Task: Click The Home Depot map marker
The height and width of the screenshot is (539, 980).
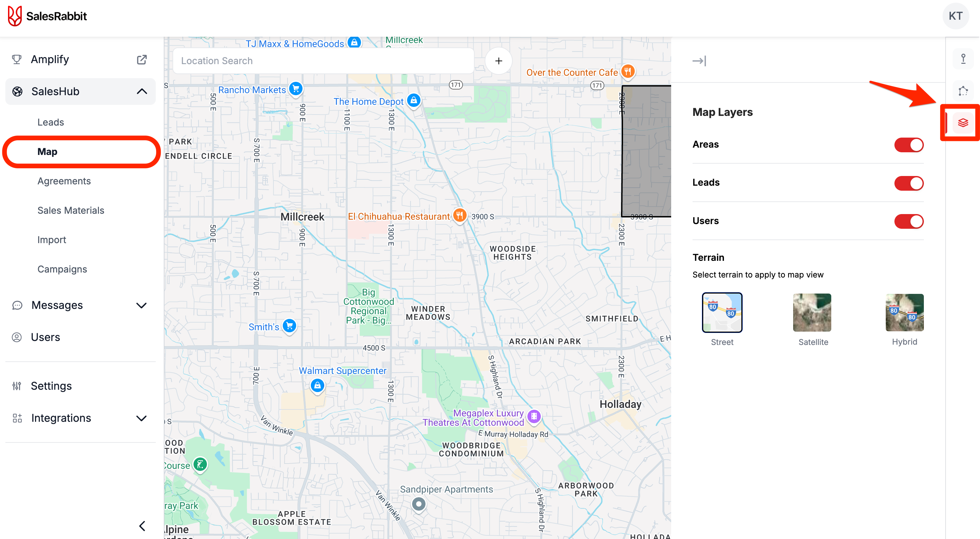Action: click(413, 101)
